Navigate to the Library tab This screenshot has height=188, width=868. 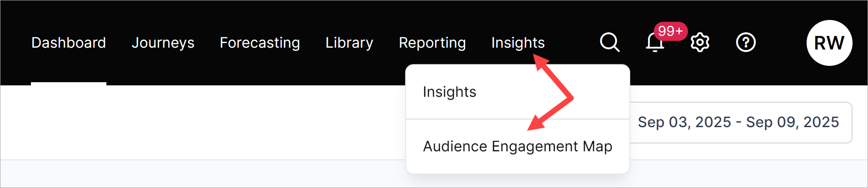point(349,43)
